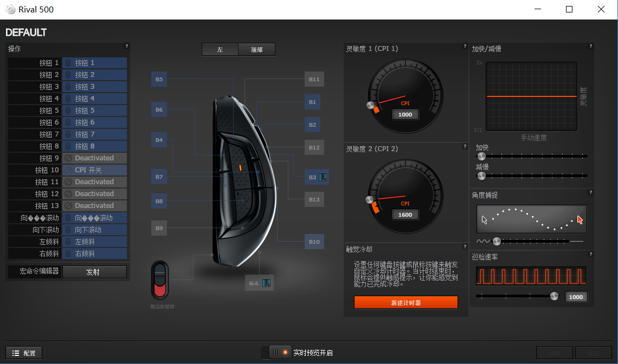Launch the macro editor with 发射
The image size is (618, 364).
(94, 272)
